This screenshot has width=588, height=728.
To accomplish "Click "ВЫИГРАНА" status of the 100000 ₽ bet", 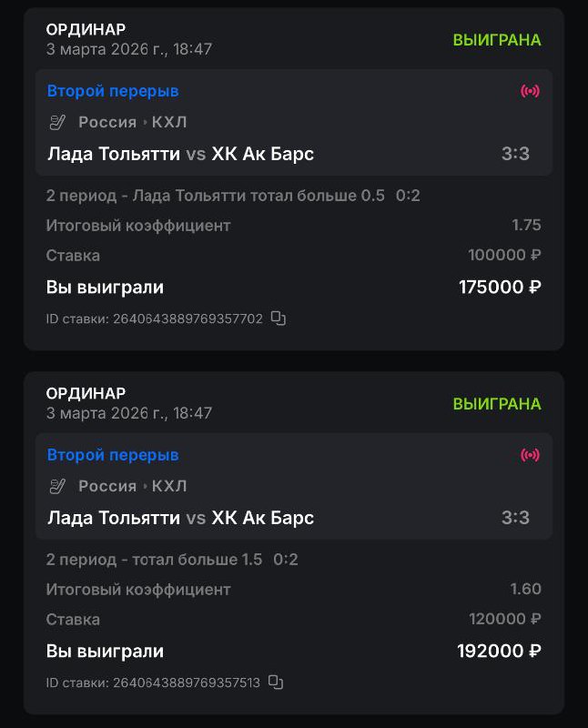I will [497, 40].
